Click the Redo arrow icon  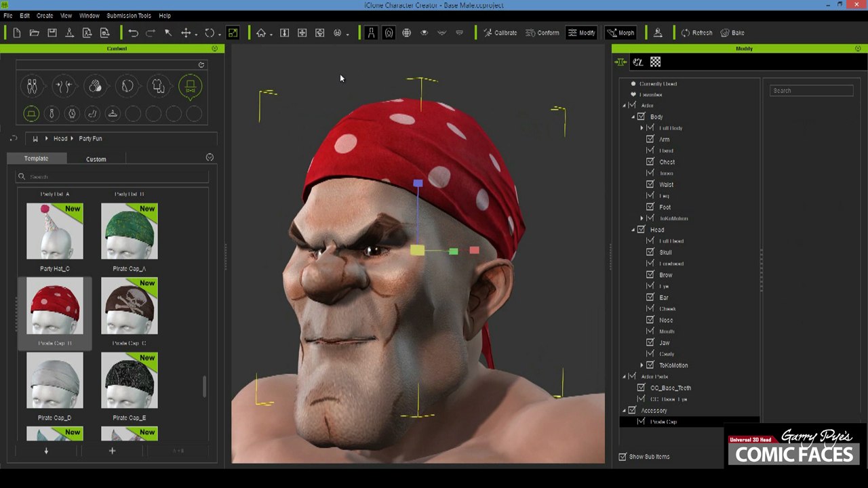[x=151, y=33]
